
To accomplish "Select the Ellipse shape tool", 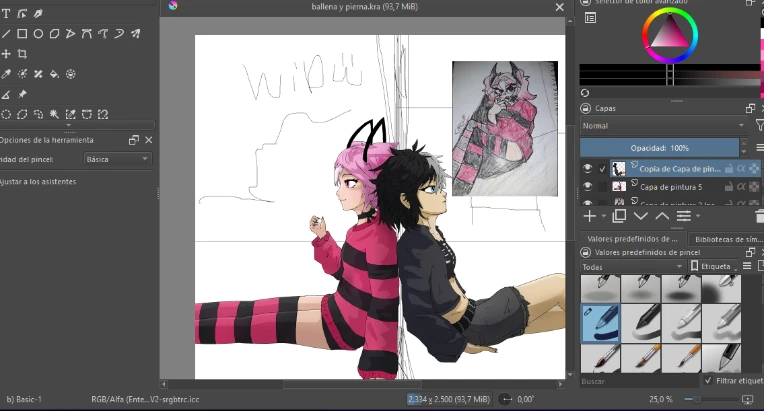I will (38, 34).
